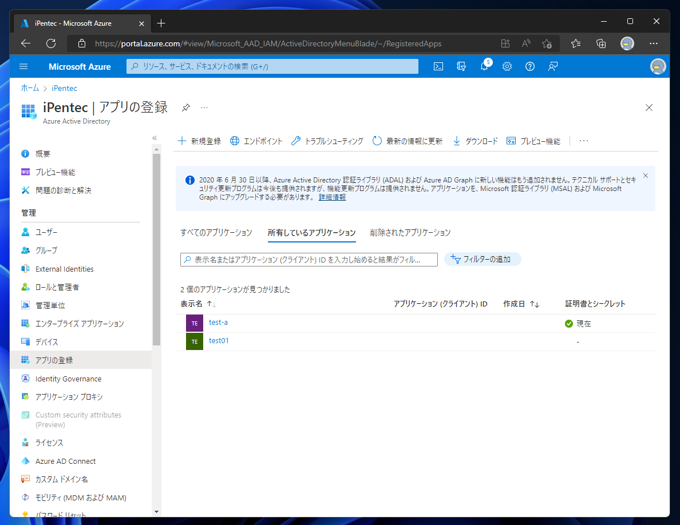Image resolution: width=680 pixels, height=525 pixels.
Task: Open a new browser tab with plus button
Action: coord(161,23)
